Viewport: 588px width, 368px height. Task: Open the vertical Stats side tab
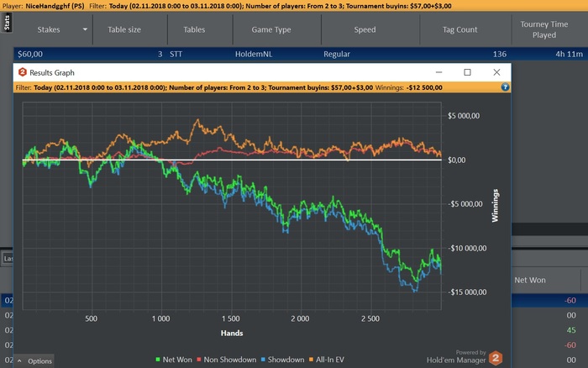point(7,22)
